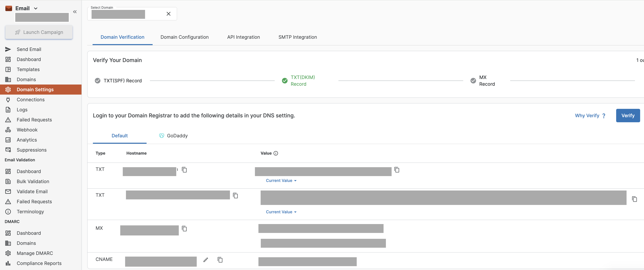Open the DMARC Dashboard
This screenshot has width=644, height=270.
[x=41, y=233]
